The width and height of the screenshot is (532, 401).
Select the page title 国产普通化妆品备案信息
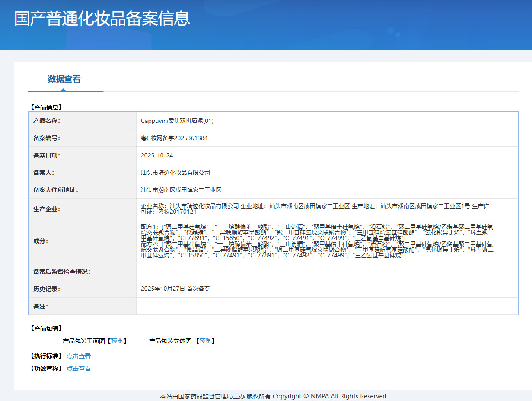102,19
